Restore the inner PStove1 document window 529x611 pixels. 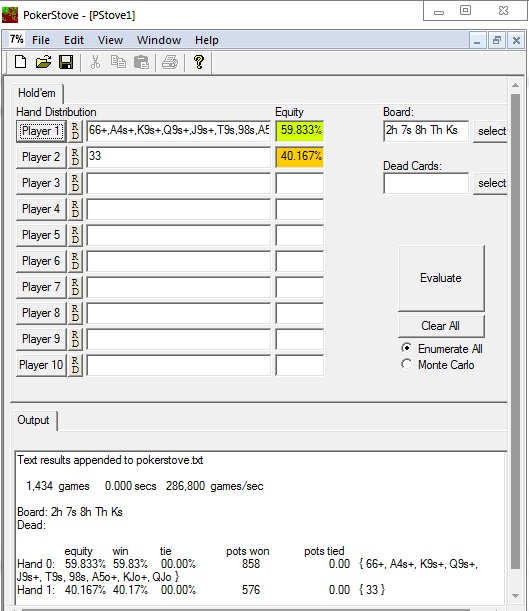[x=496, y=40]
